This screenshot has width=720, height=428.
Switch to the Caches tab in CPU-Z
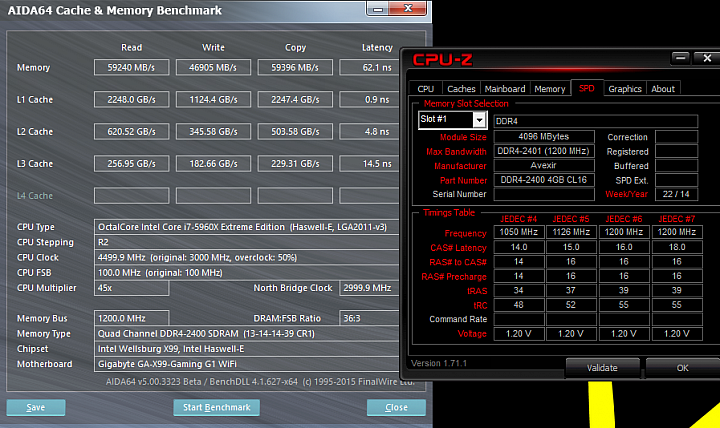[x=461, y=89]
